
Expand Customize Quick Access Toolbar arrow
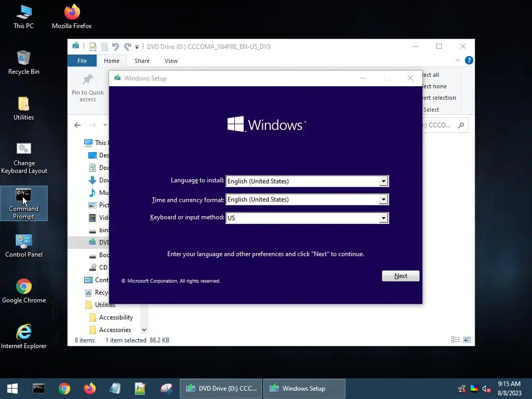coord(137,47)
